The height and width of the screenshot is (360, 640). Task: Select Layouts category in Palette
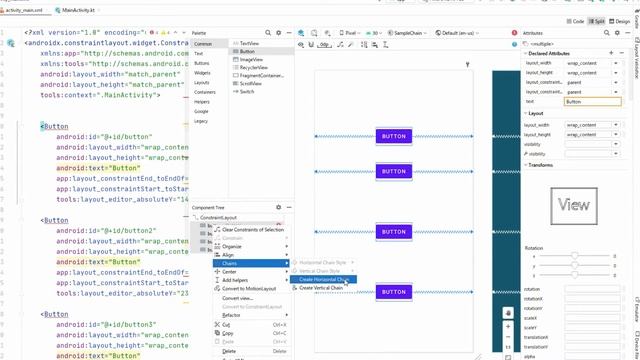pyautogui.click(x=202, y=82)
